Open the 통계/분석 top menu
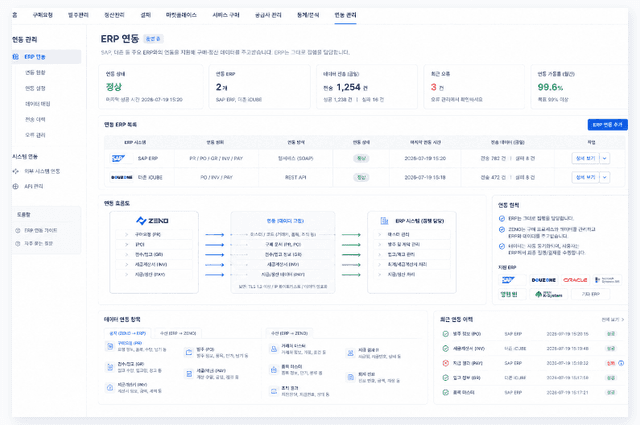This screenshot has height=425, width=640. pos(308,15)
